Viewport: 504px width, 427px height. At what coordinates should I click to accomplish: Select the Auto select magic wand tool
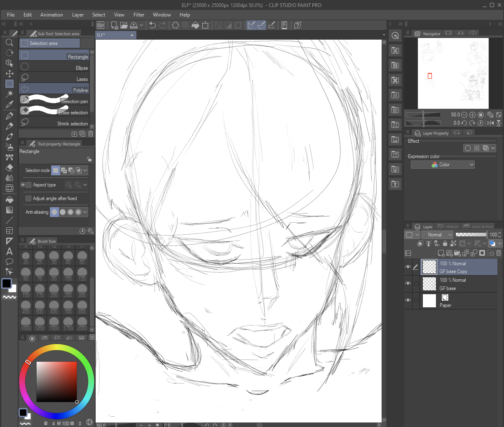tap(9, 94)
